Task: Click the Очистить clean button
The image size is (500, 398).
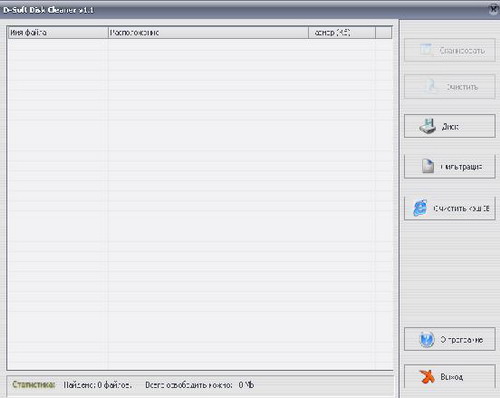Action: 450,87
